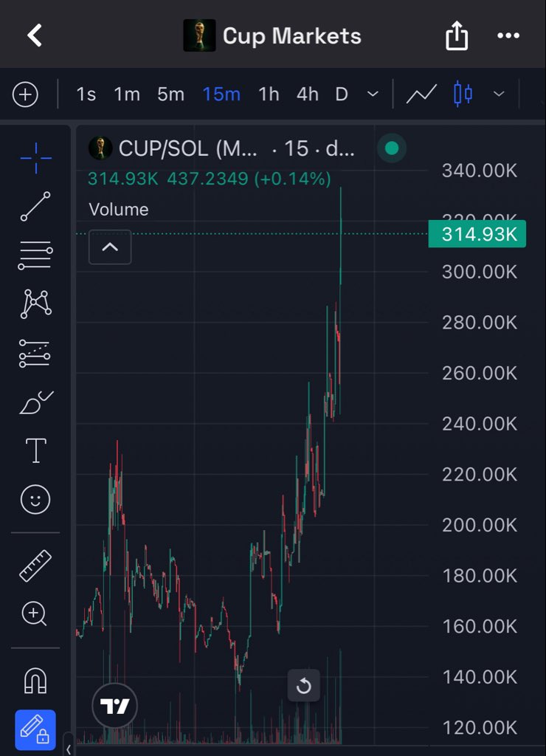Switch to 1m timeframe

pos(127,94)
